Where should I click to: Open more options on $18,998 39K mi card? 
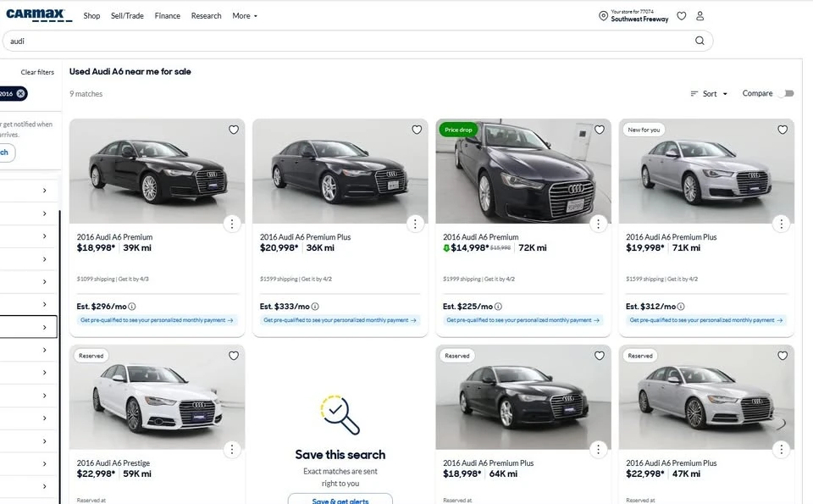point(232,224)
